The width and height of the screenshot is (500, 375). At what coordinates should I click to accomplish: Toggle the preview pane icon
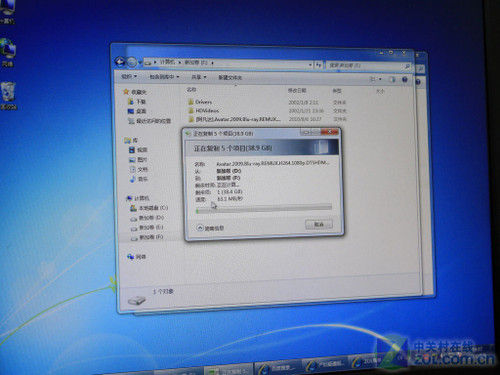tap(392, 79)
